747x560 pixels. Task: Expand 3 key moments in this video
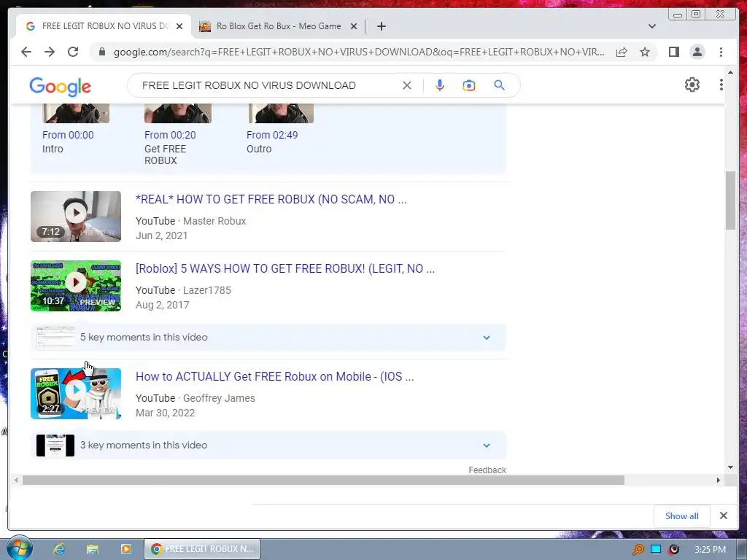coord(268,446)
